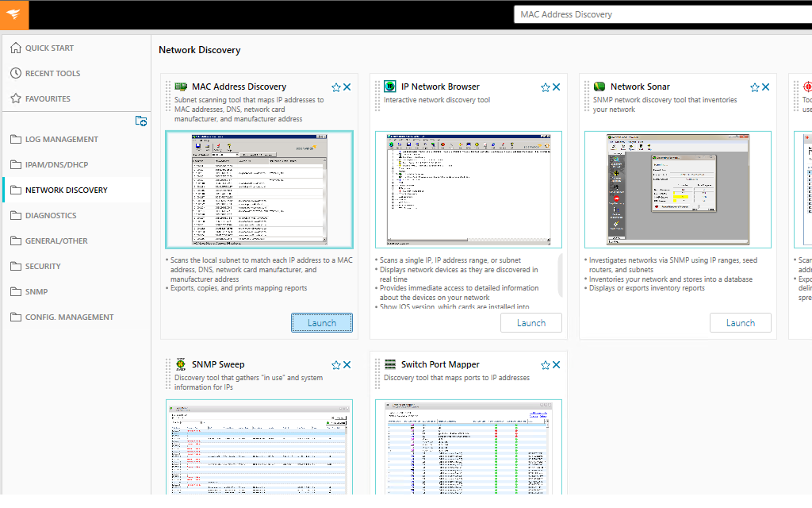Click the Switch Port Mapper tool icon

[x=389, y=364]
